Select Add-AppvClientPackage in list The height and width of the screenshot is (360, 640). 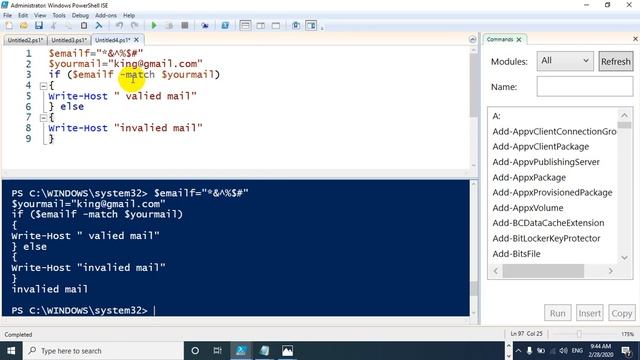(x=540, y=147)
